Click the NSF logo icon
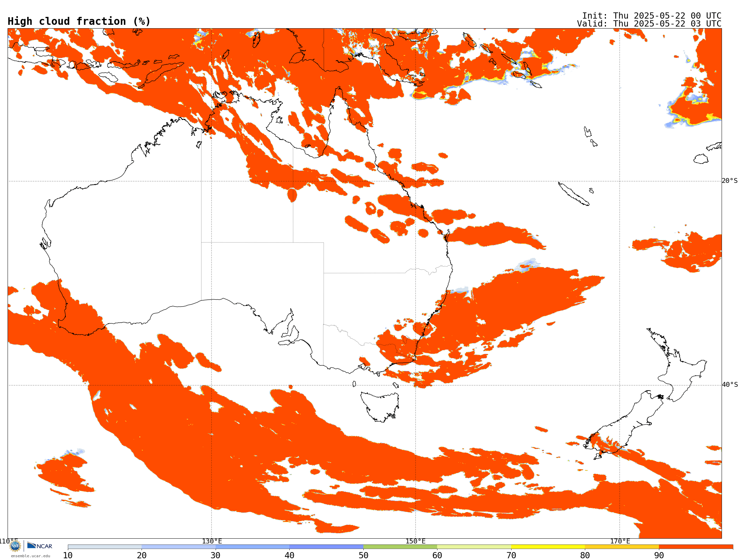The height and width of the screenshot is (560, 744). (15, 546)
